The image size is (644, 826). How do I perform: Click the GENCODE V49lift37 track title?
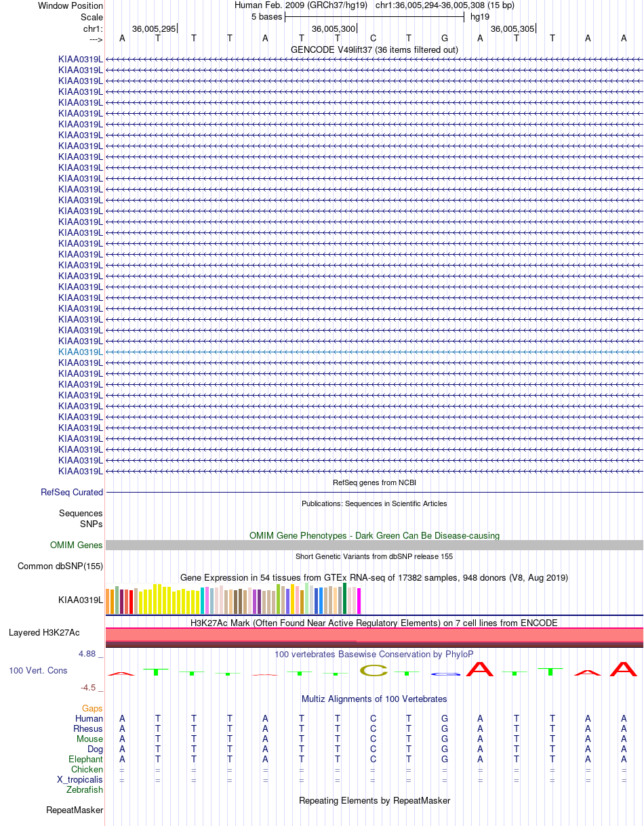point(374,49)
